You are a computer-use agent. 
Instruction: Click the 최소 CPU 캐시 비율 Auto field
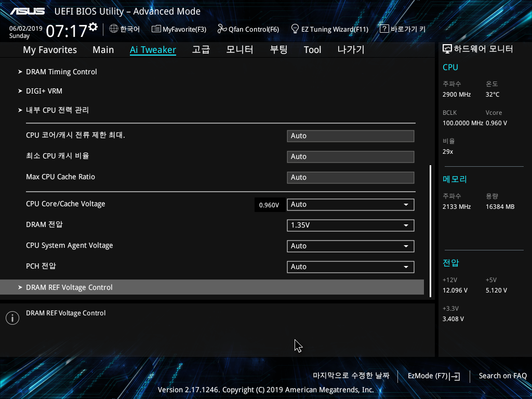click(351, 157)
